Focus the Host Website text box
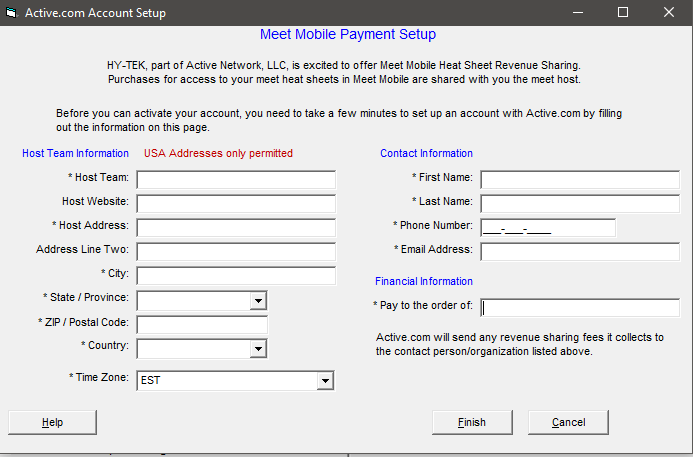Image resolution: width=693 pixels, height=457 pixels. [x=236, y=204]
